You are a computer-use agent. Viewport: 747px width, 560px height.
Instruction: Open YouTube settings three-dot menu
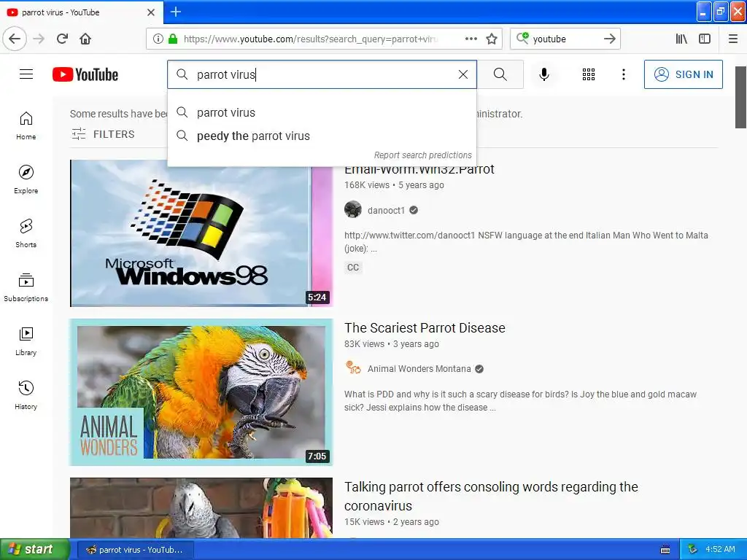624,74
